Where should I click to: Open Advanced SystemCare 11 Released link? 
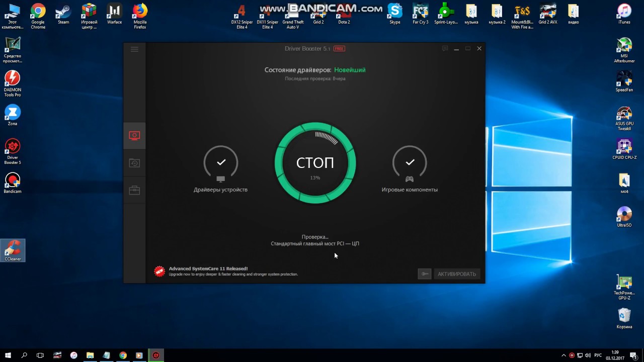click(208, 268)
